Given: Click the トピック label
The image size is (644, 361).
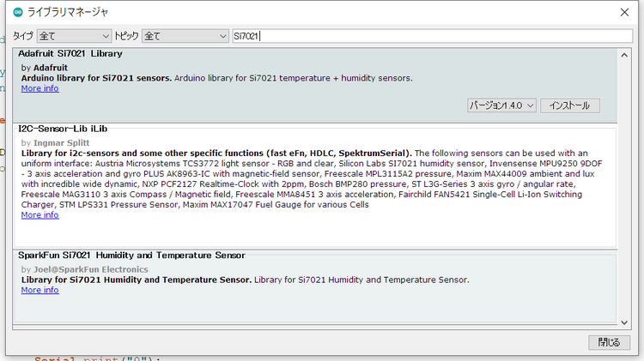Looking at the screenshot, I should coord(125,36).
